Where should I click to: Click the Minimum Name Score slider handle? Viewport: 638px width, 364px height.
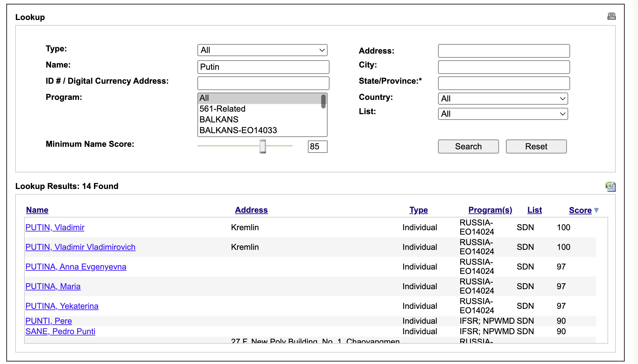click(263, 146)
